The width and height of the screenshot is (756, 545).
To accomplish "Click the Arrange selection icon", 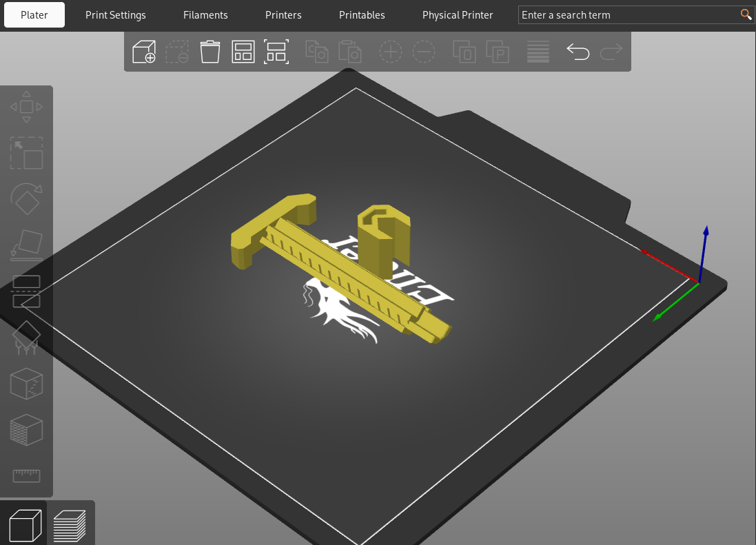I will click(276, 52).
